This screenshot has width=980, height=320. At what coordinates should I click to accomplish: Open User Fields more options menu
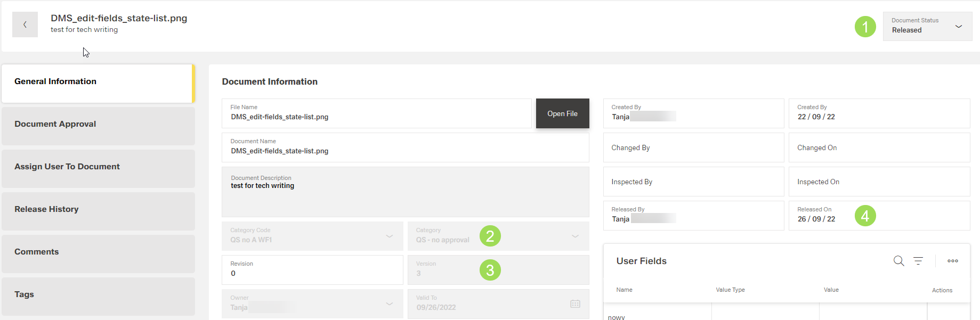[952, 261]
